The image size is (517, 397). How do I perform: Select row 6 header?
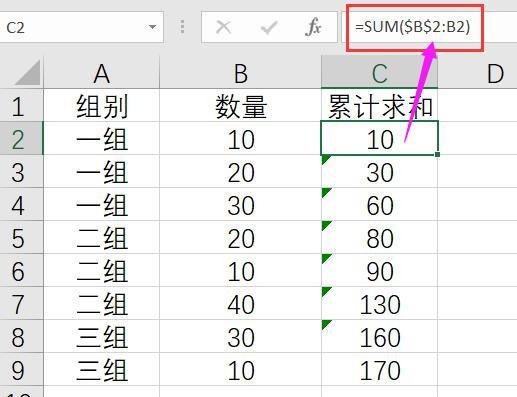21,270
